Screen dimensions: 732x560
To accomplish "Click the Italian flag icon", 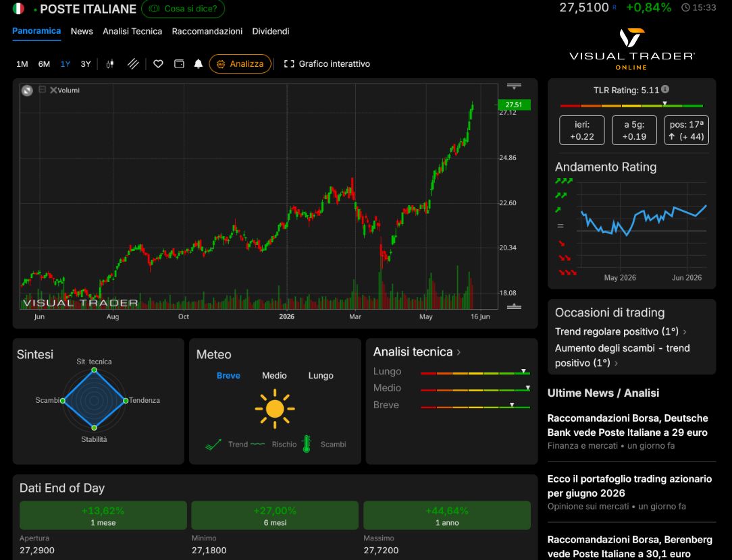I will 18,8.
